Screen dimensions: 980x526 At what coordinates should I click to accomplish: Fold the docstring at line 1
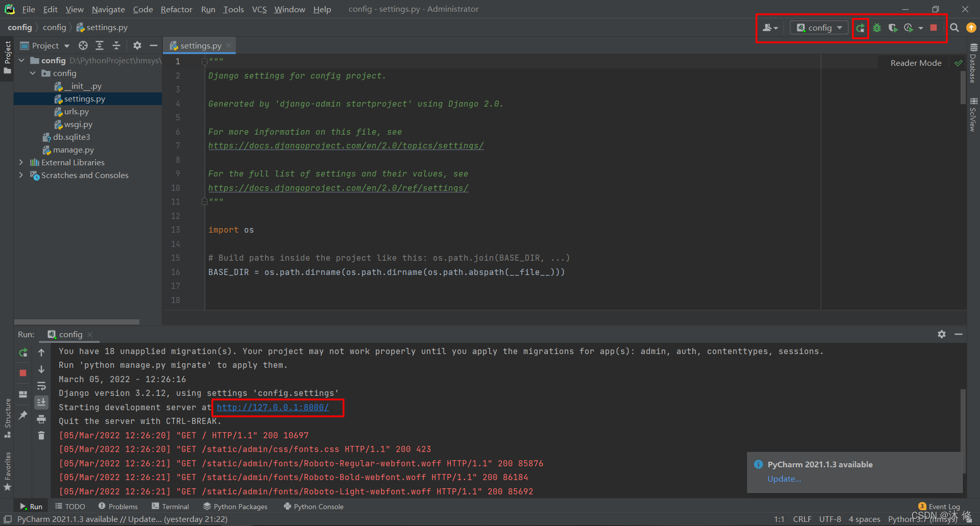[x=204, y=62]
